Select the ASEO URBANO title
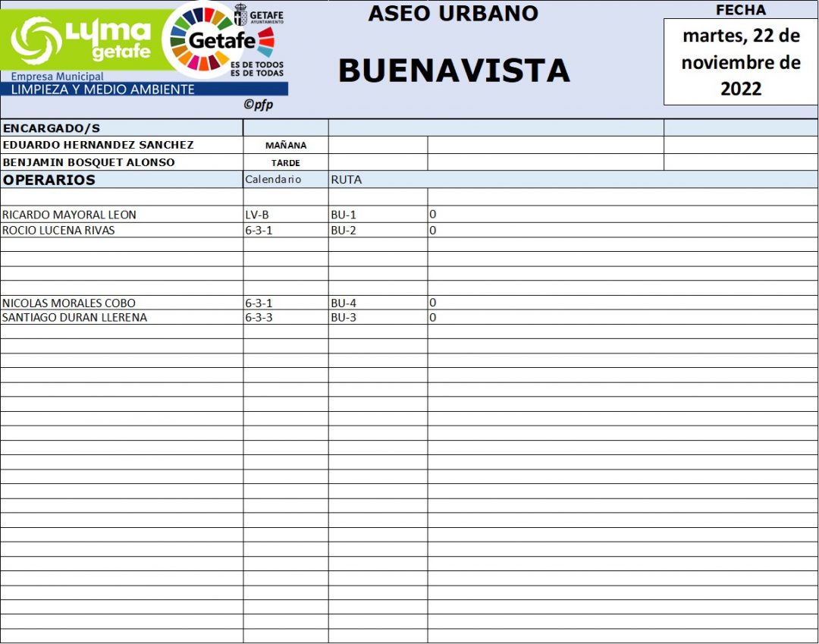Screen dimensions: 819x644 click(453, 14)
